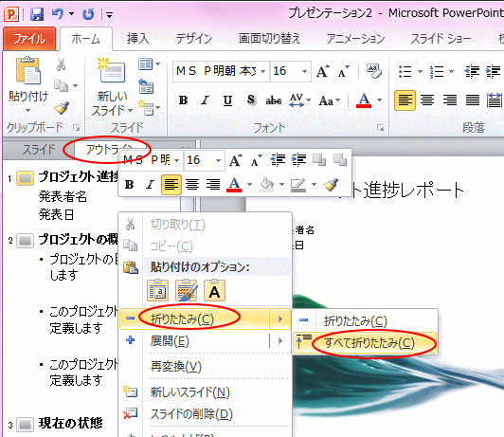The image size is (504, 437).
Task: Open bullets list dropdown arrow
Action: [x=420, y=71]
